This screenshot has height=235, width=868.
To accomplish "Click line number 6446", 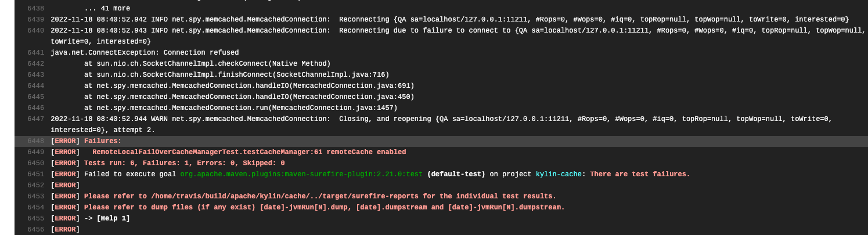I will tap(35, 108).
